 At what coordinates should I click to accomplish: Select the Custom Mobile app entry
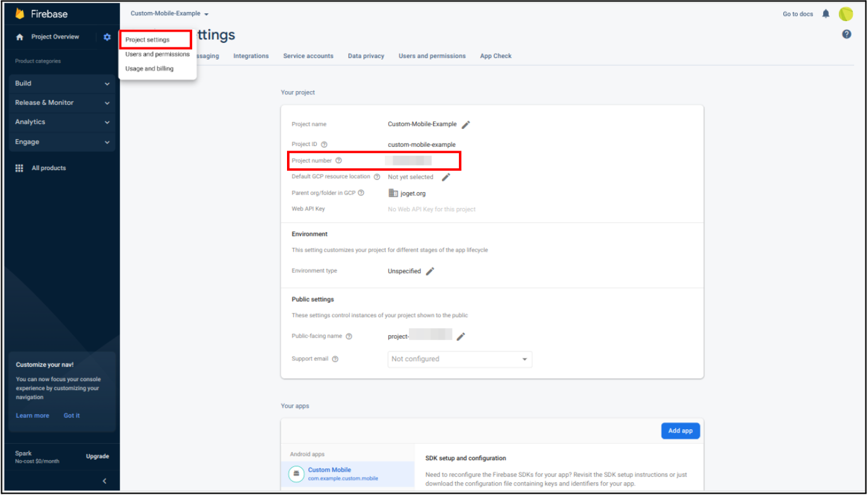click(x=348, y=474)
